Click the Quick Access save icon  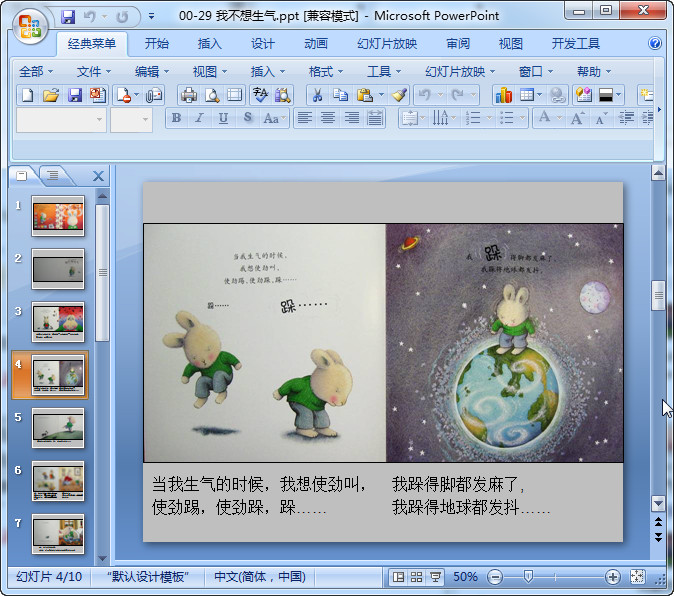tap(67, 17)
